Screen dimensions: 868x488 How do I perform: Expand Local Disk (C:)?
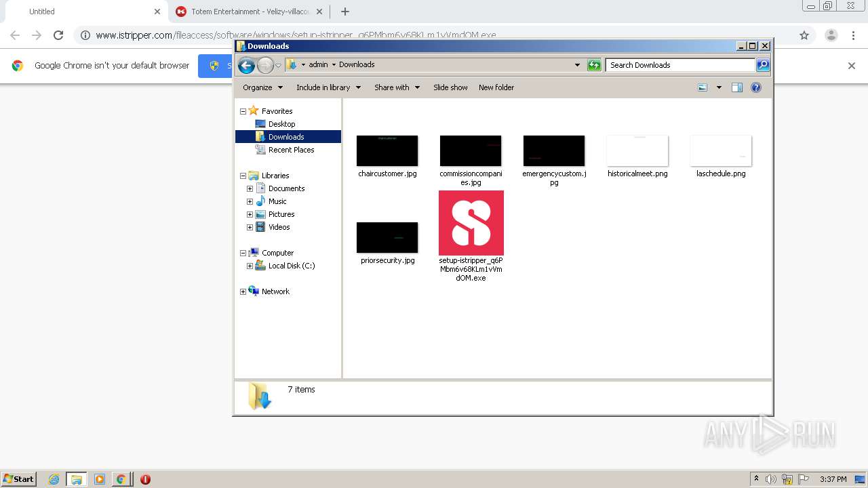pyautogui.click(x=250, y=266)
